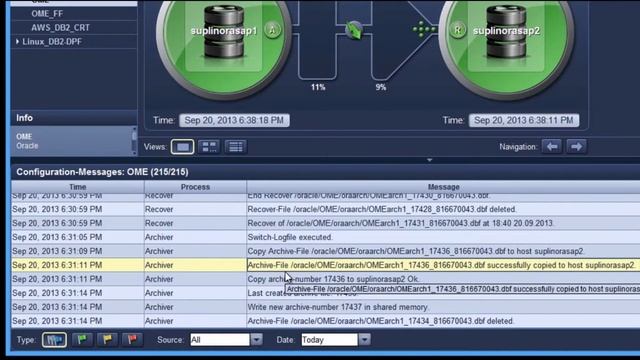Click the Date field showing Today
Image resolution: width=640 pixels, height=360 pixels.
click(329, 340)
